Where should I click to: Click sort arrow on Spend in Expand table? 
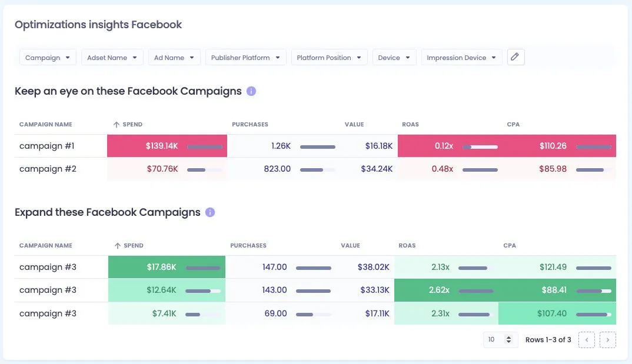117,246
